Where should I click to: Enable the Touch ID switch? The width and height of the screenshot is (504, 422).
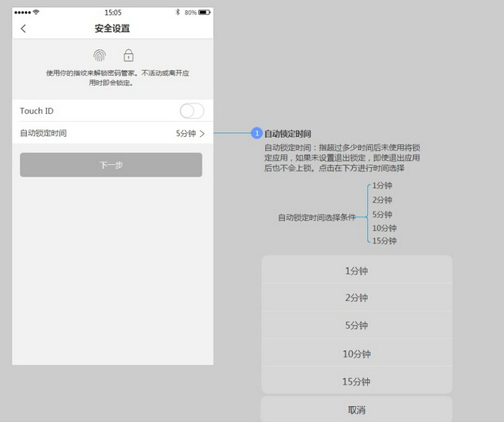[x=192, y=111]
